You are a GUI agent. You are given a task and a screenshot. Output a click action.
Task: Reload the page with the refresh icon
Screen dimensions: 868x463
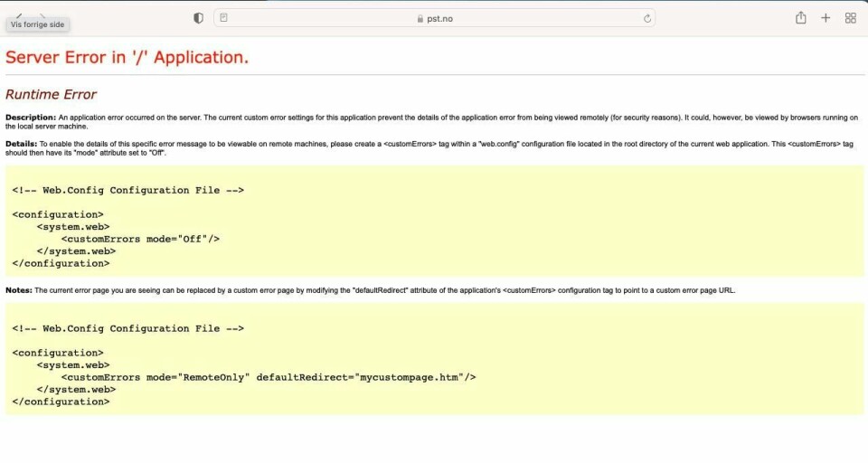point(646,18)
